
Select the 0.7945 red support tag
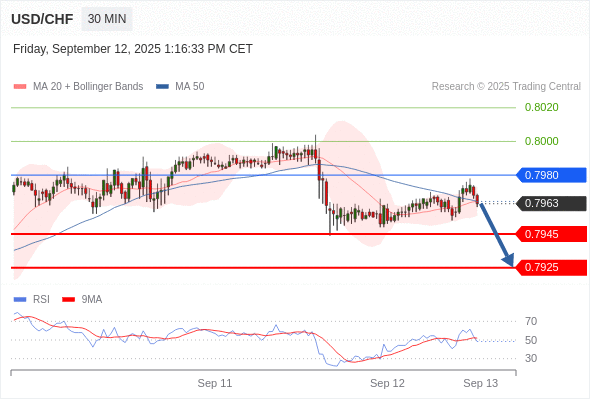551,234
